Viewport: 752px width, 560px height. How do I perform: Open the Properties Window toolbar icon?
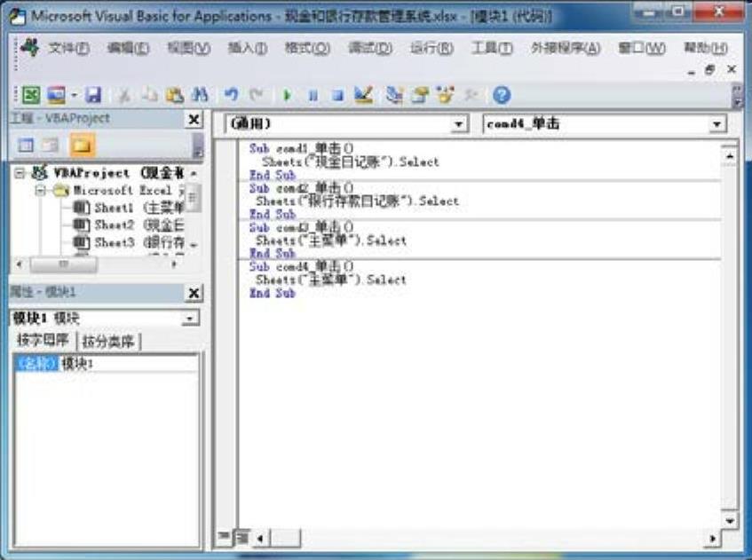tap(420, 95)
